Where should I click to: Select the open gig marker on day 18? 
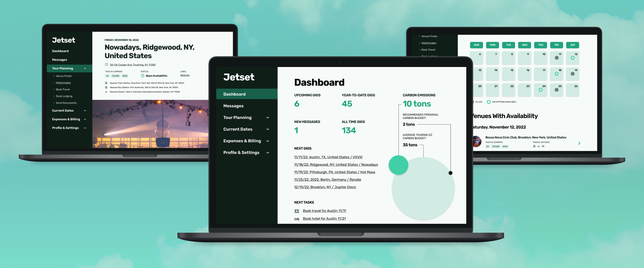click(x=556, y=74)
